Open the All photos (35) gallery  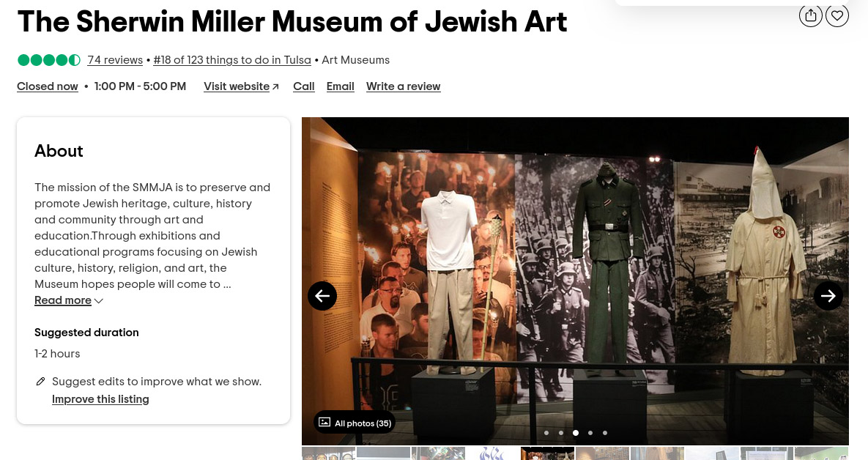coord(355,423)
